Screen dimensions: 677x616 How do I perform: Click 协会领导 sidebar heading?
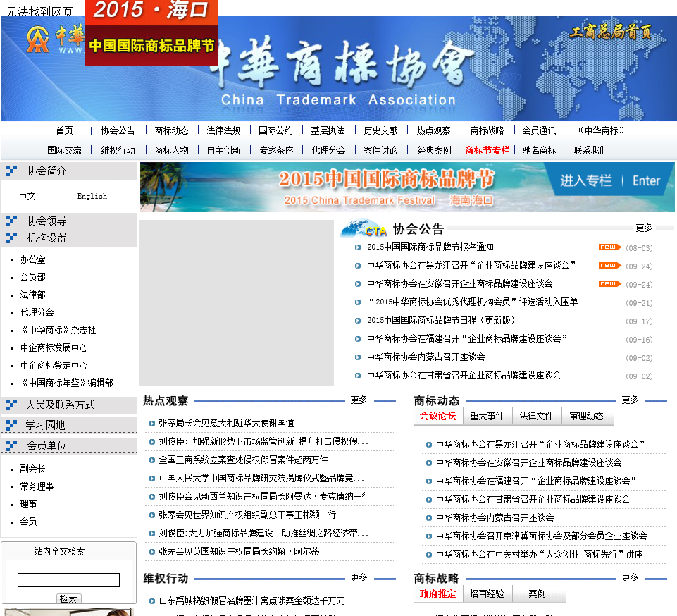[47, 221]
